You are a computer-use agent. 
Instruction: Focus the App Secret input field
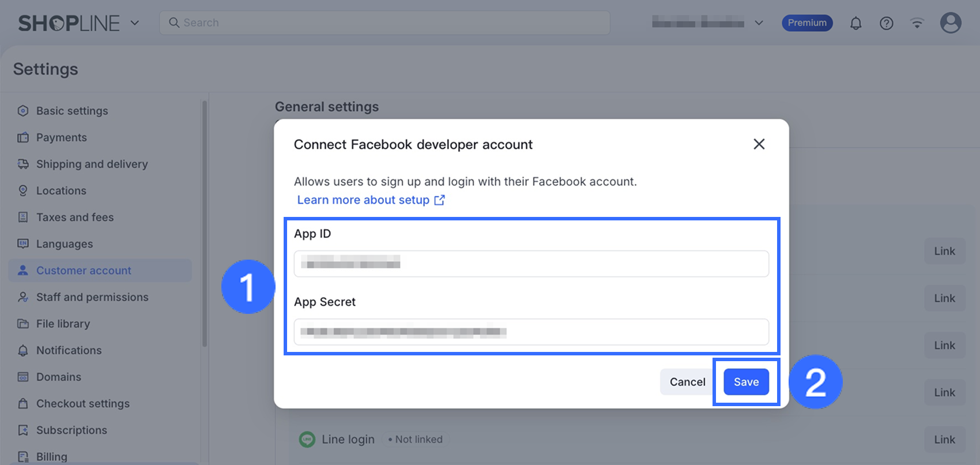[531, 332]
